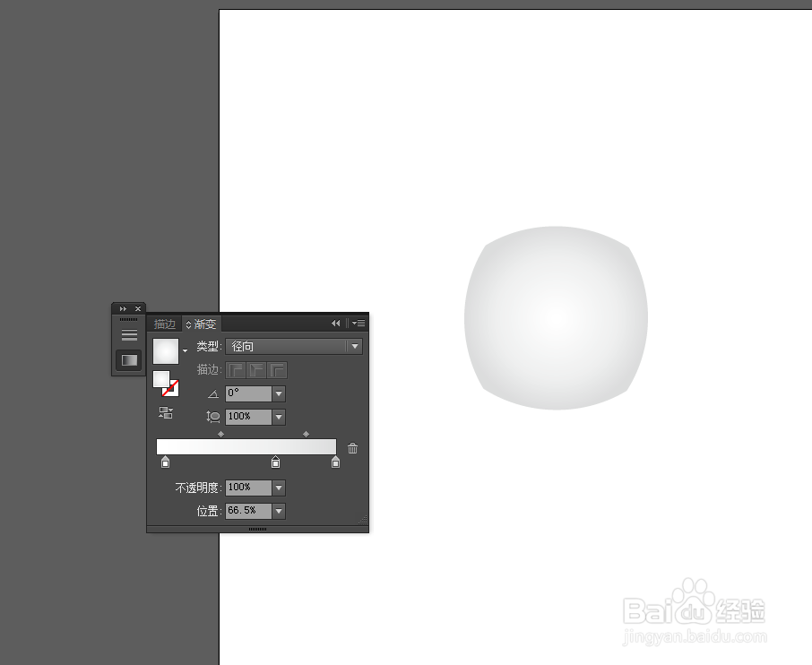Image resolution: width=812 pixels, height=665 pixels.
Task: Open the location value dropdown arrow
Action: (x=279, y=511)
